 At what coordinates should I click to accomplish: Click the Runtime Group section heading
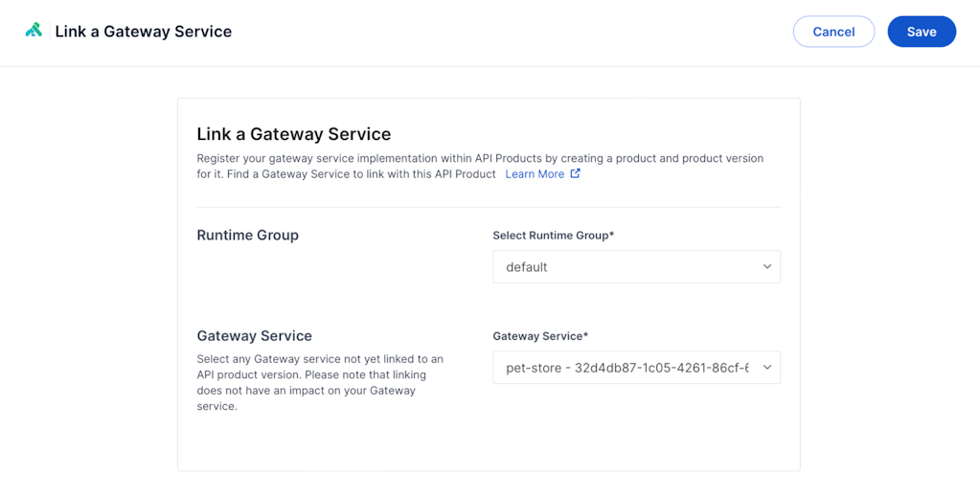(x=247, y=236)
